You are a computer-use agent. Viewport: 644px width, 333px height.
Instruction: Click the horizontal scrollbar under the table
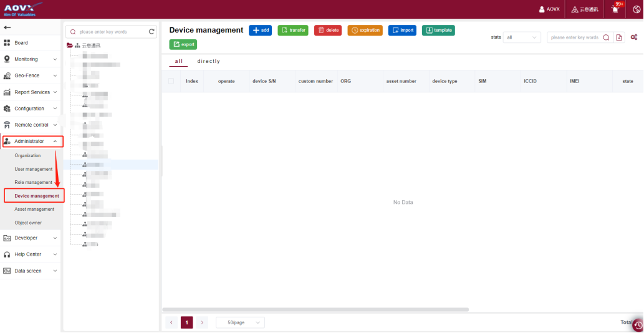coord(315,309)
